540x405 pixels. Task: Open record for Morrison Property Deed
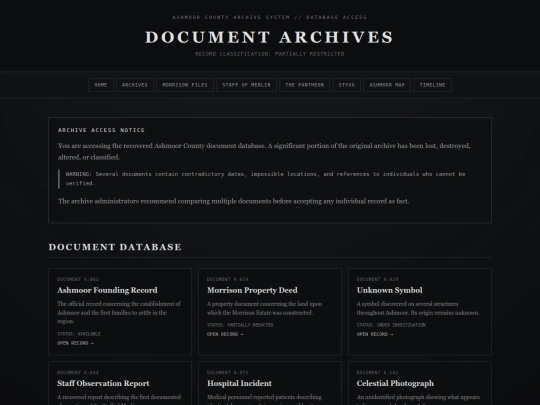[x=225, y=334]
